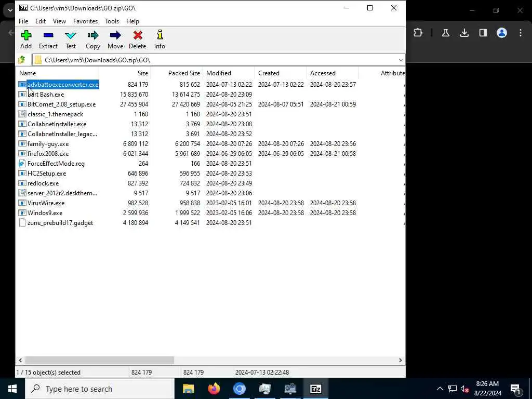Image resolution: width=532 pixels, height=399 pixels.
Task: Open browser Downloads icon behind 7-Zip
Action: tap(464, 33)
